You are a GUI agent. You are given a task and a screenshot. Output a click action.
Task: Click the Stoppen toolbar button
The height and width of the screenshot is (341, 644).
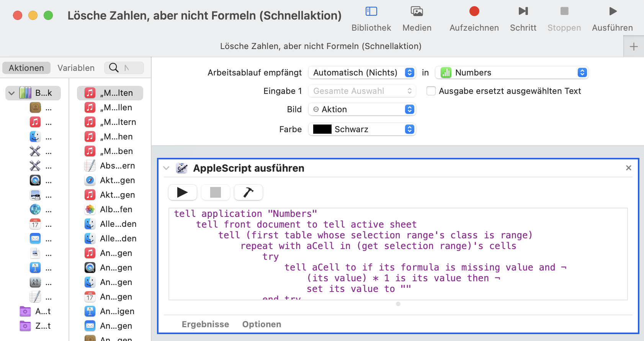coord(564,18)
